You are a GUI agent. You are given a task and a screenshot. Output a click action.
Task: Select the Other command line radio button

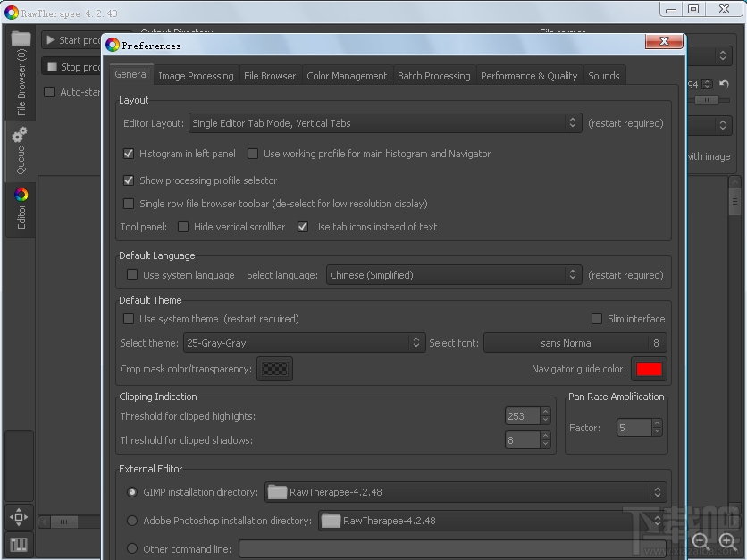coord(132,549)
